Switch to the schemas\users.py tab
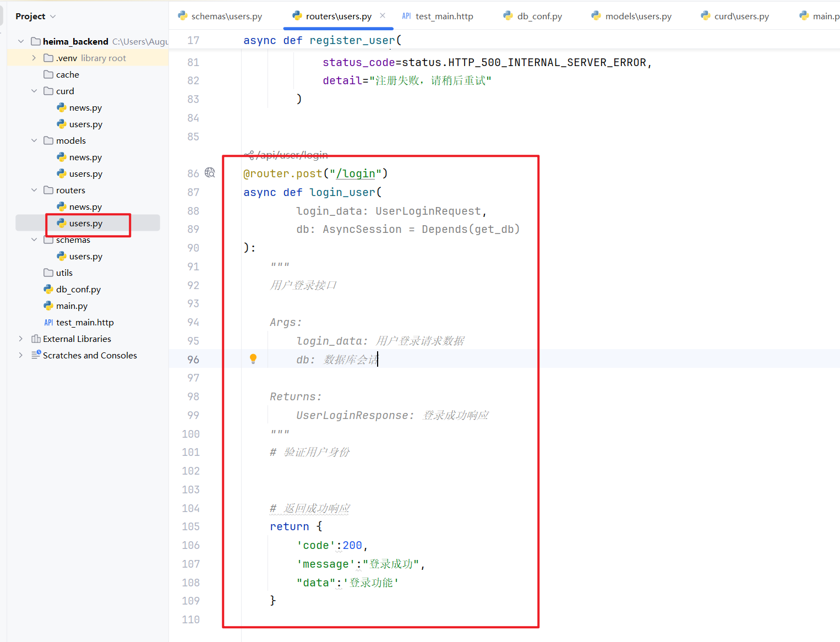840x642 pixels. pyautogui.click(x=226, y=17)
